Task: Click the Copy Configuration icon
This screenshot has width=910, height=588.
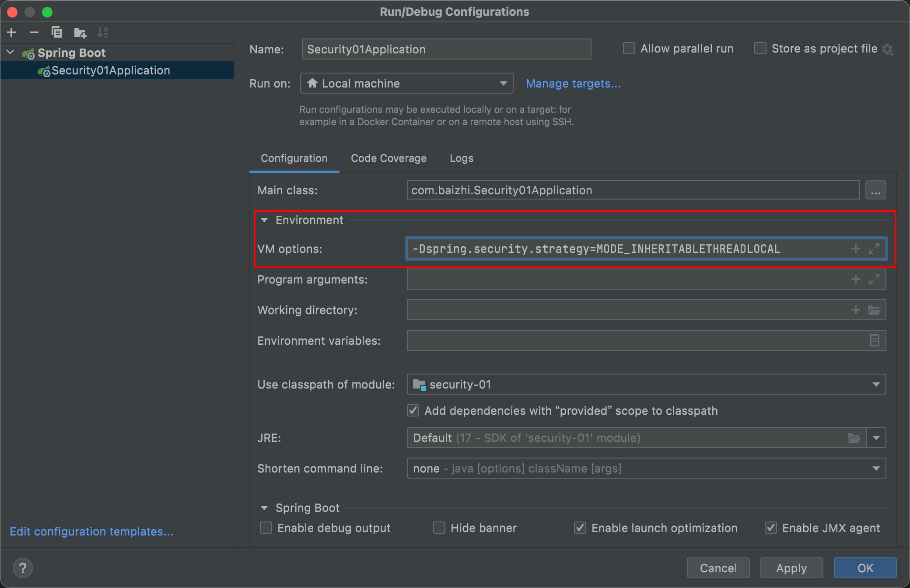Action: click(x=57, y=32)
